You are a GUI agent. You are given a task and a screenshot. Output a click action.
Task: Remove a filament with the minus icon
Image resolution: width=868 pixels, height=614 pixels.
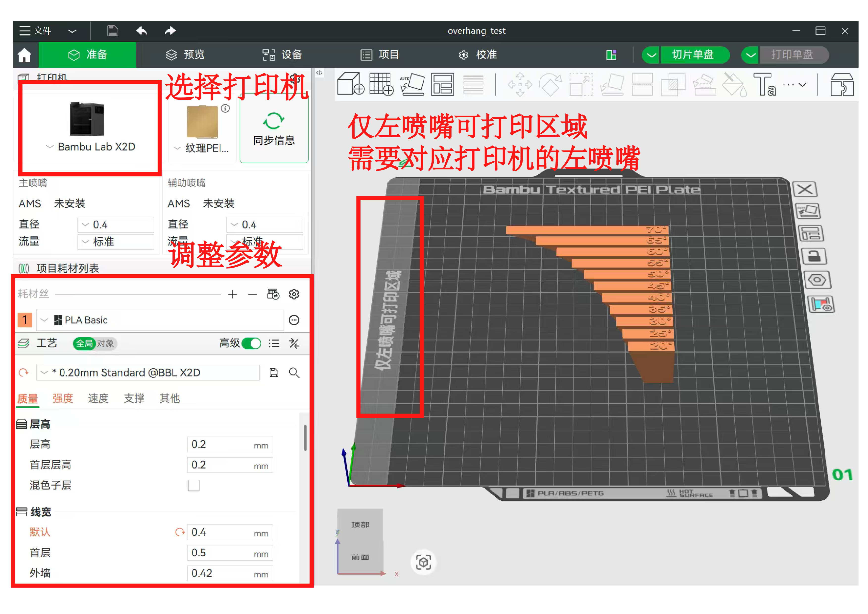(x=253, y=294)
